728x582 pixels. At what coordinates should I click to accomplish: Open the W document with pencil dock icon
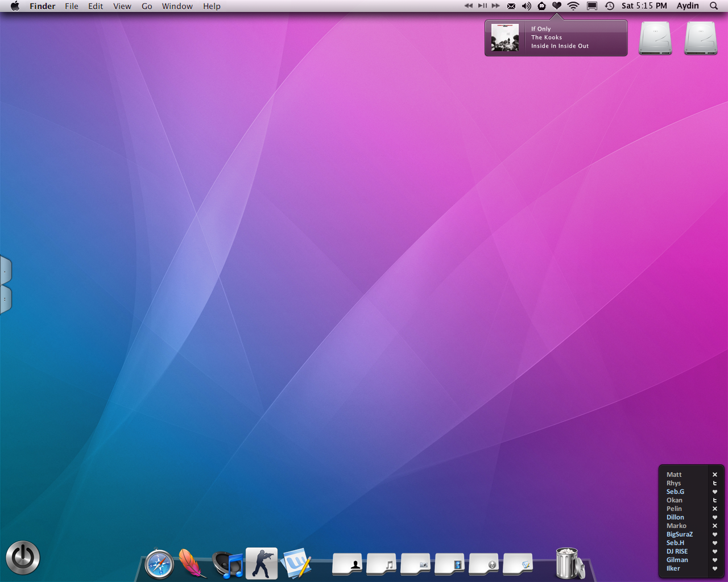click(296, 563)
